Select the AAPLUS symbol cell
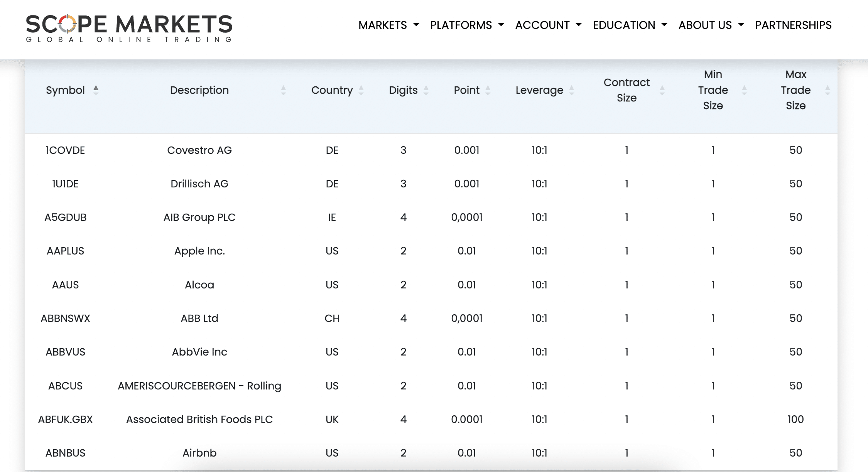The height and width of the screenshot is (472, 868). coord(65,251)
